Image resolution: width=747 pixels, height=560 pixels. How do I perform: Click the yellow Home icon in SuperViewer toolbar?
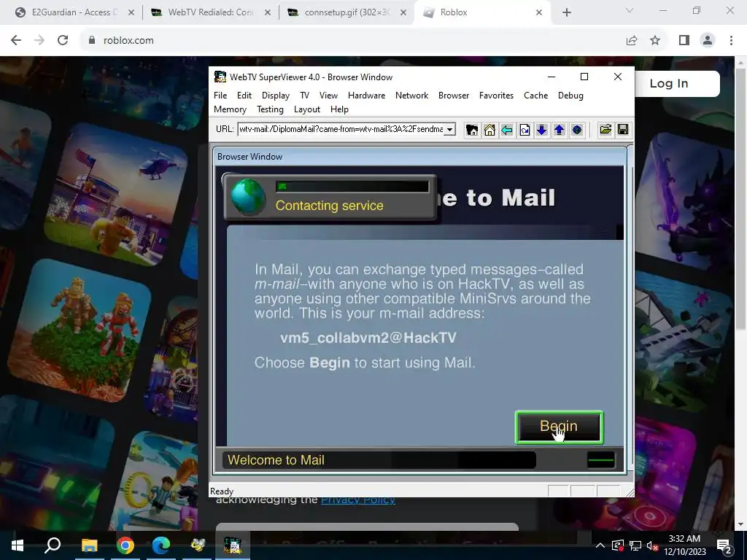[489, 130]
